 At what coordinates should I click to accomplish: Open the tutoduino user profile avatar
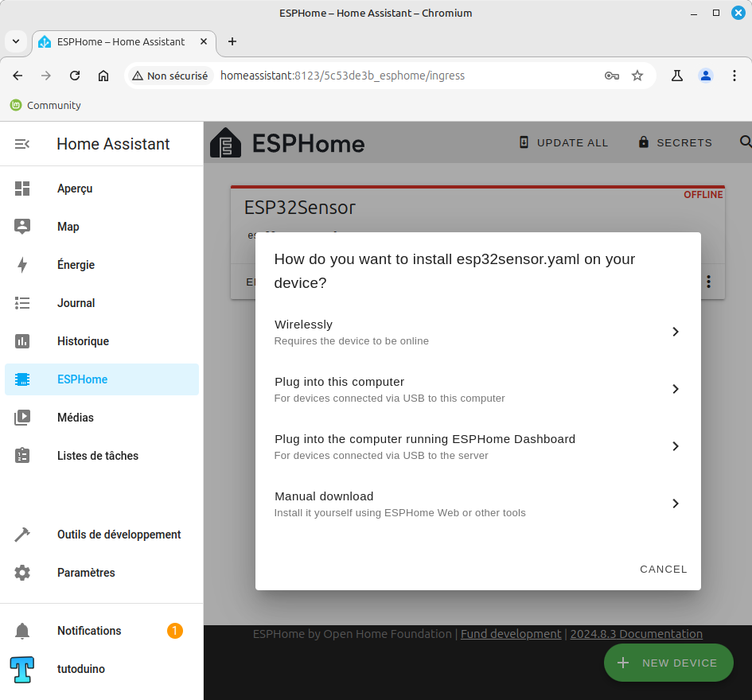coord(22,669)
